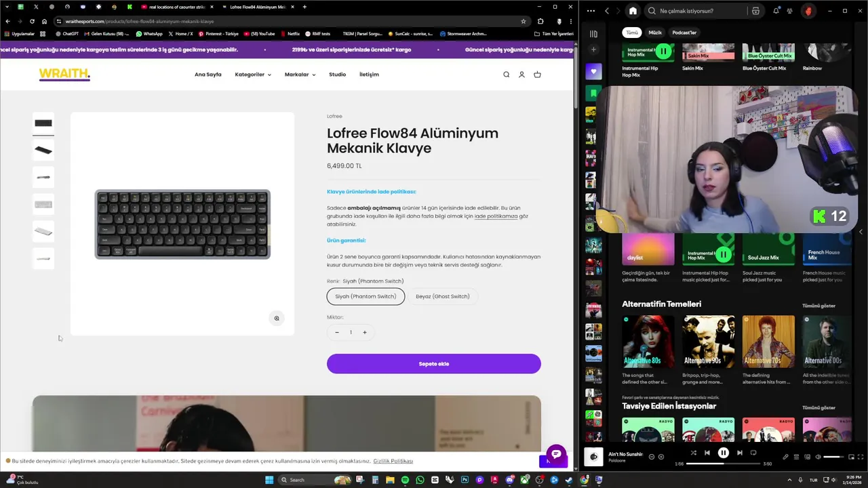Go back in browser history

coord(7,21)
